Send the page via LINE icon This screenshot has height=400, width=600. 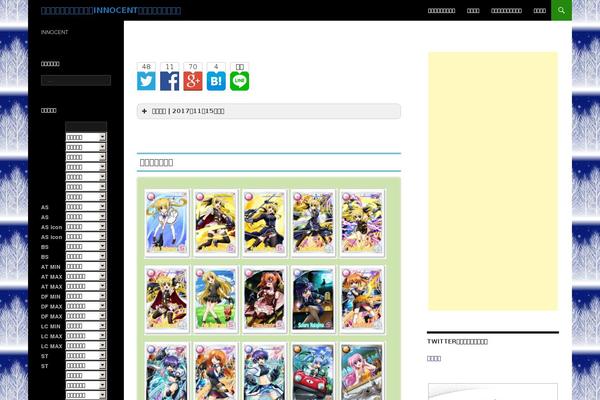pyautogui.click(x=240, y=81)
